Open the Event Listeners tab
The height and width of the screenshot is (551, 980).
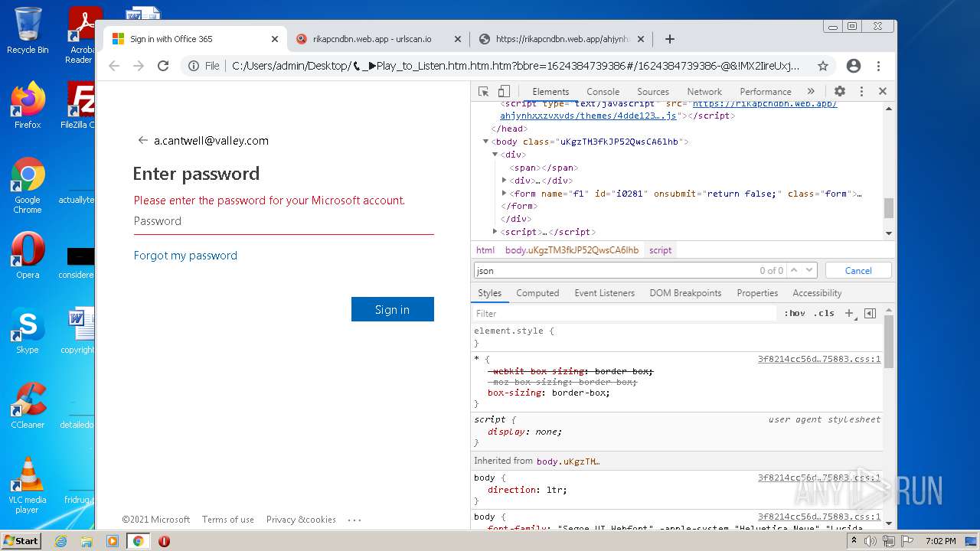(605, 293)
